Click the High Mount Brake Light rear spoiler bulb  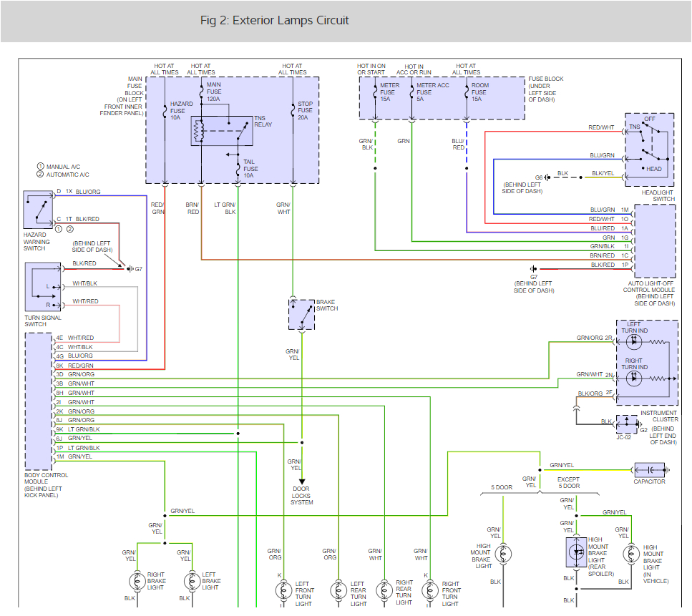click(x=576, y=552)
